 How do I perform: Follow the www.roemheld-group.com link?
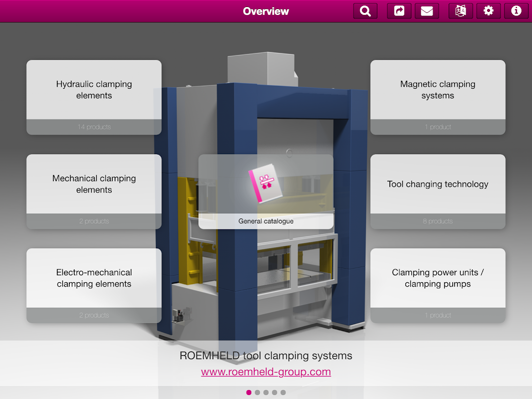click(x=266, y=372)
